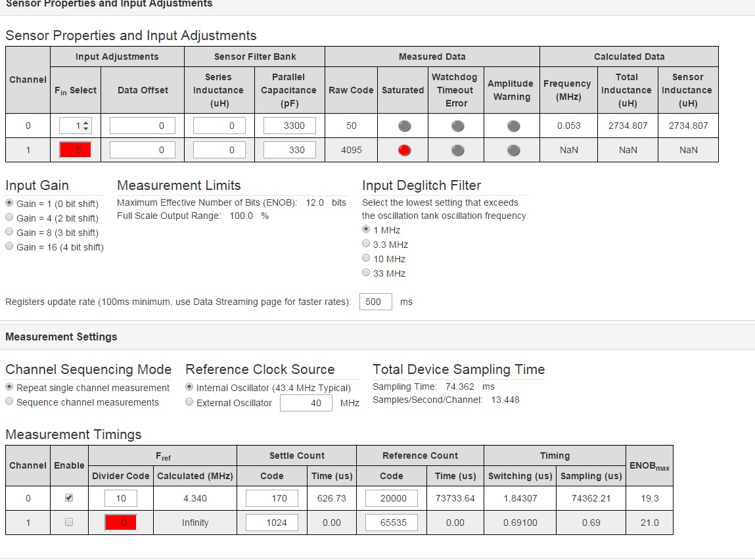Click red Divider Code field for channel 1
755x560 pixels.
pos(121,523)
